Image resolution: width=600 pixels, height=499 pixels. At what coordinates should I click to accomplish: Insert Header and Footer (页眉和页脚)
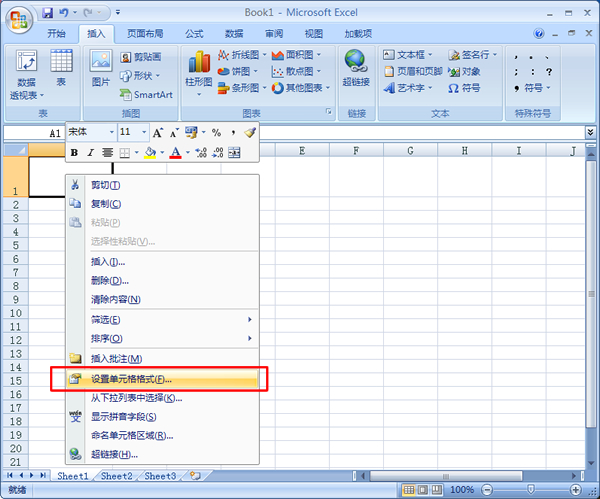[414, 72]
